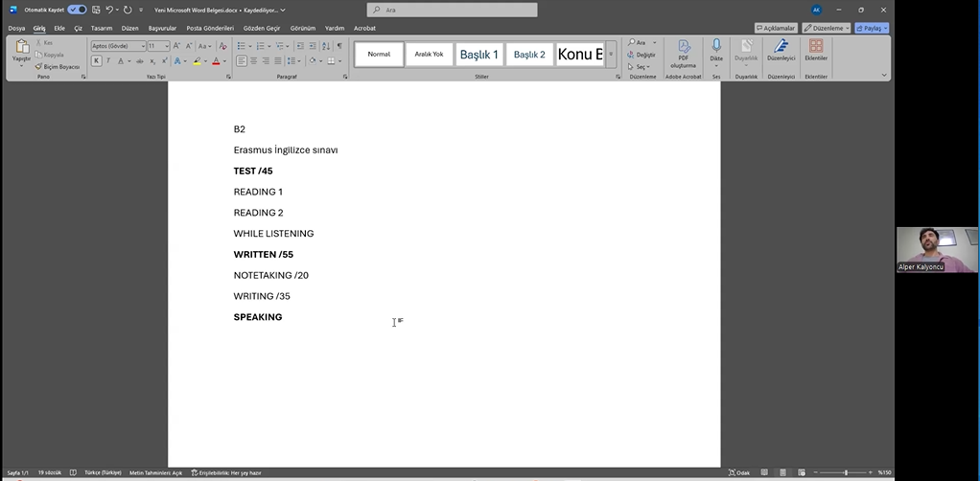Switch to the Gözden Geçir tab
The height and width of the screenshot is (481, 980).
click(x=260, y=28)
